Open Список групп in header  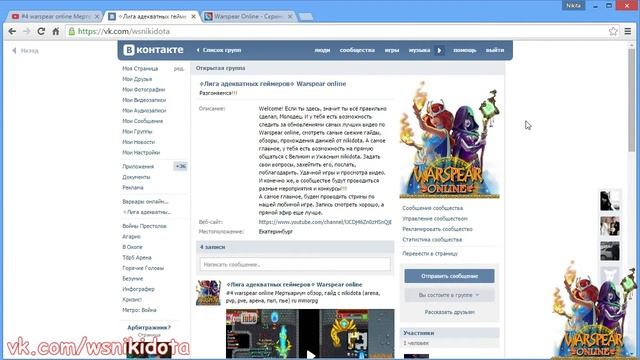(x=219, y=50)
